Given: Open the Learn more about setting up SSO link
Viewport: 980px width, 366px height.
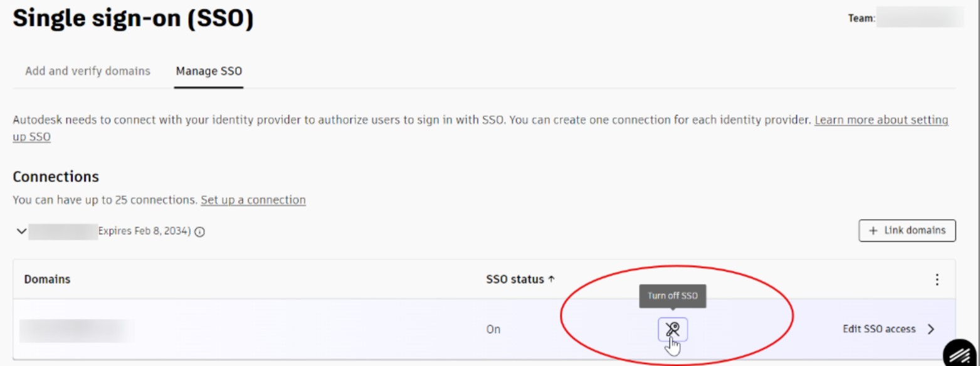Looking at the screenshot, I should [880, 120].
